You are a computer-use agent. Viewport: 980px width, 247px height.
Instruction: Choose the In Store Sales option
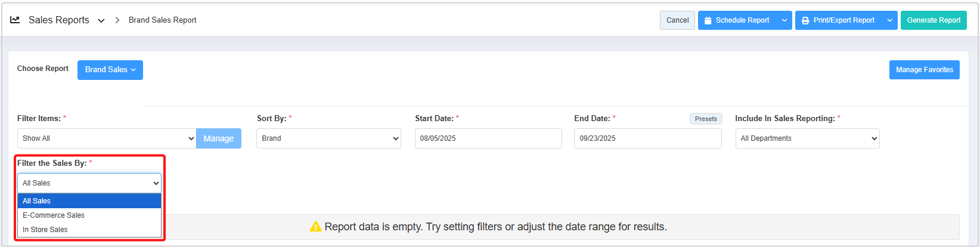[89, 230]
